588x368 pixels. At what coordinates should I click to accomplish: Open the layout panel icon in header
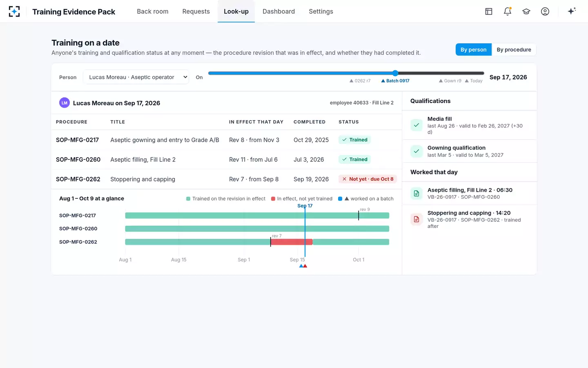489,11
